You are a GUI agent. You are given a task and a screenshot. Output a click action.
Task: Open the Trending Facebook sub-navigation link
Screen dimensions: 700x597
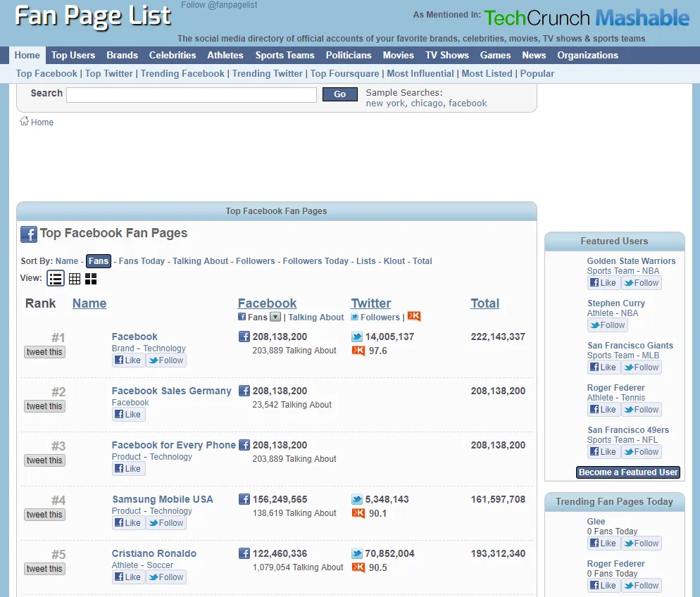(182, 74)
